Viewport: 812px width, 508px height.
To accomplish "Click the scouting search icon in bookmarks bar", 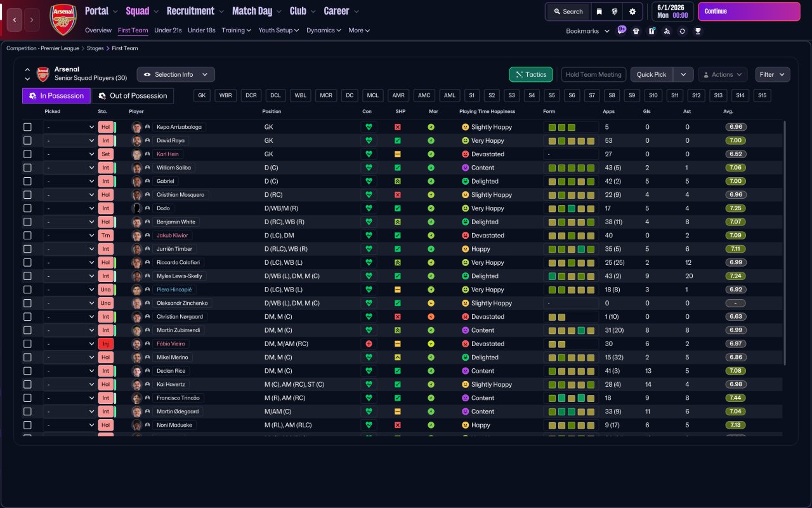I will pyautogui.click(x=667, y=31).
